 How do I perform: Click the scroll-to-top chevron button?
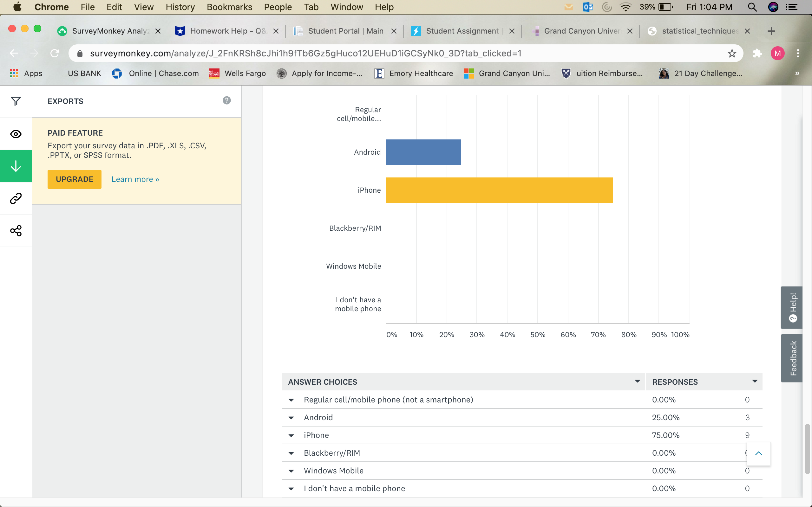coord(758,453)
